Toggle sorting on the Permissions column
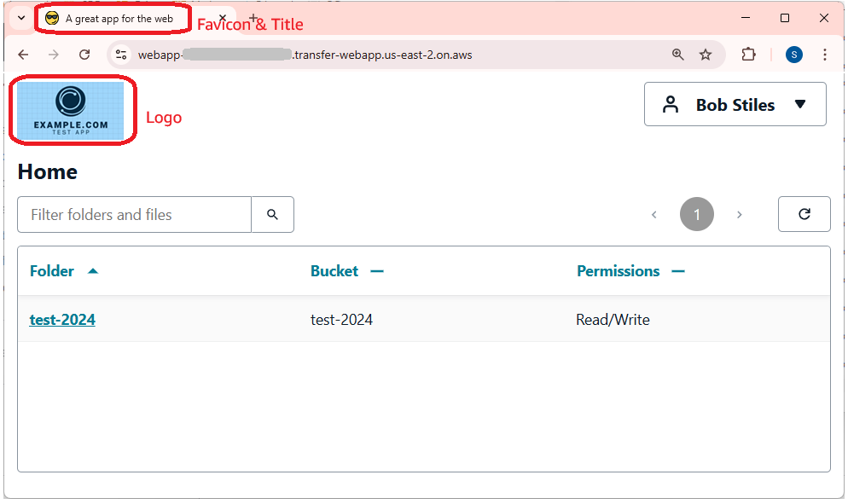Screen dimensions: 848x504 678,270
